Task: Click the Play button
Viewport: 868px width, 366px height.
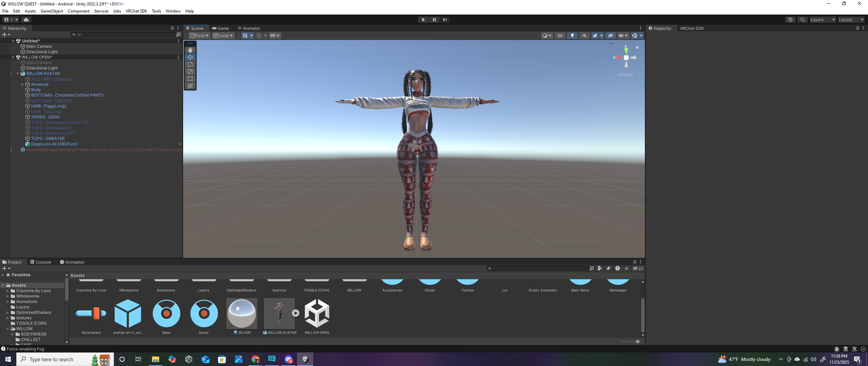Action: (x=423, y=20)
